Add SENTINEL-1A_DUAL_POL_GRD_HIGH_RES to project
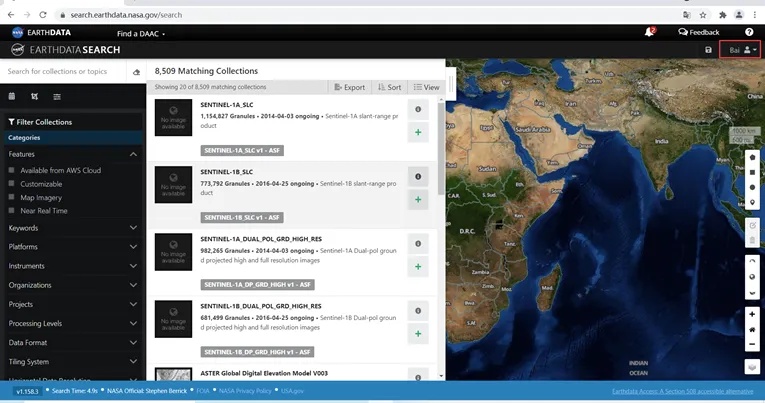 pos(418,266)
